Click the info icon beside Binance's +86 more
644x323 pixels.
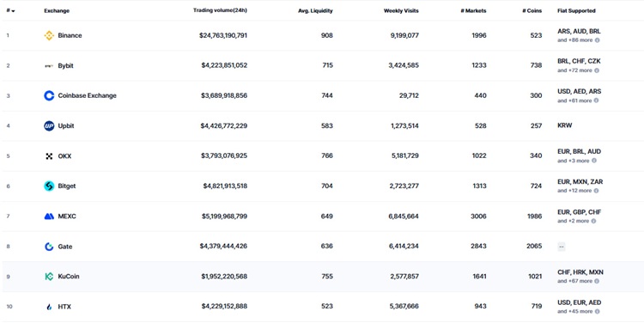[x=597, y=40]
